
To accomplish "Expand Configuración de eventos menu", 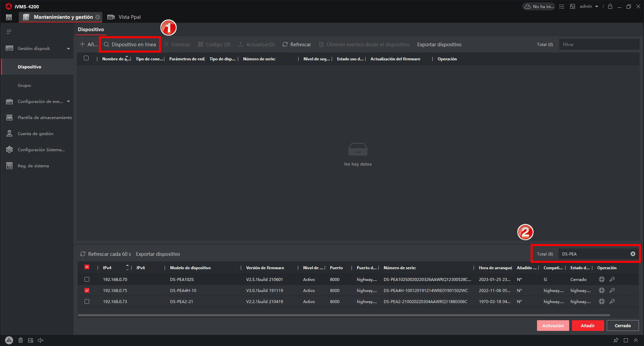I will tap(68, 101).
